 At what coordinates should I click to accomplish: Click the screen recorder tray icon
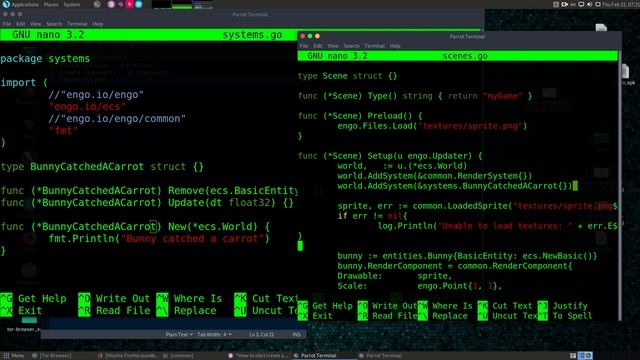pyautogui.click(x=565, y=4)
